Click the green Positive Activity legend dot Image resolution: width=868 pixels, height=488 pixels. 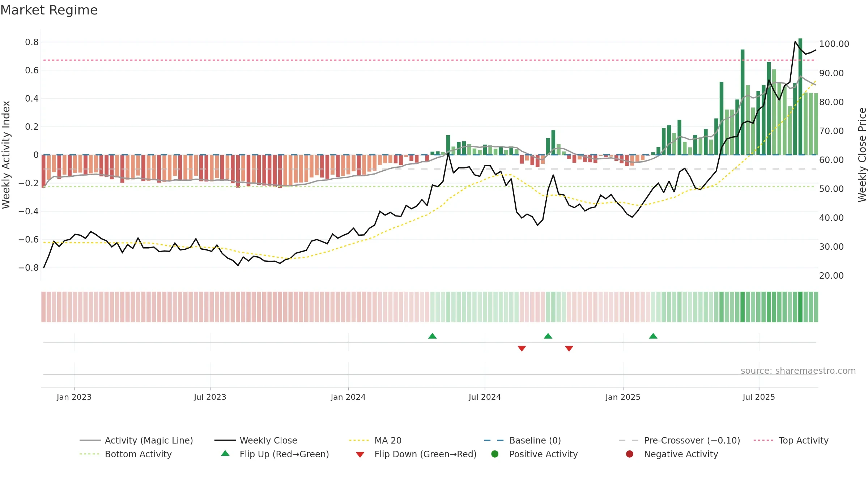(495, 454)
